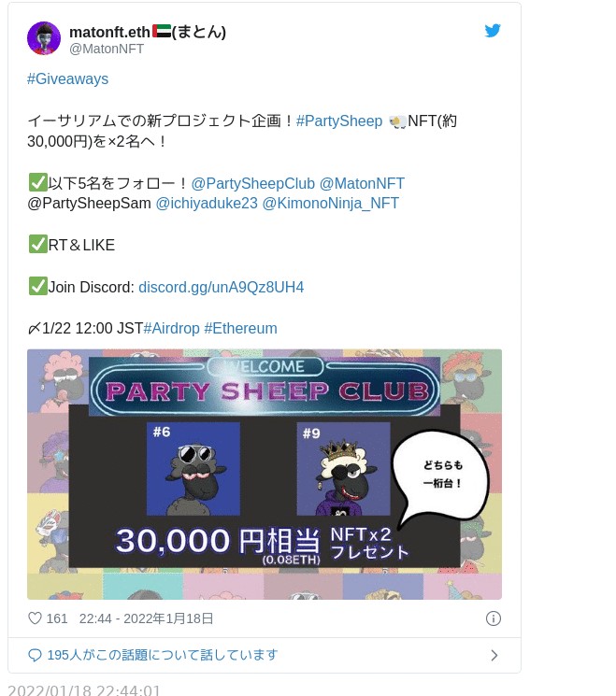Open the #Ethereum hashtag
The image size is (616, 696).
coord(241,329)
